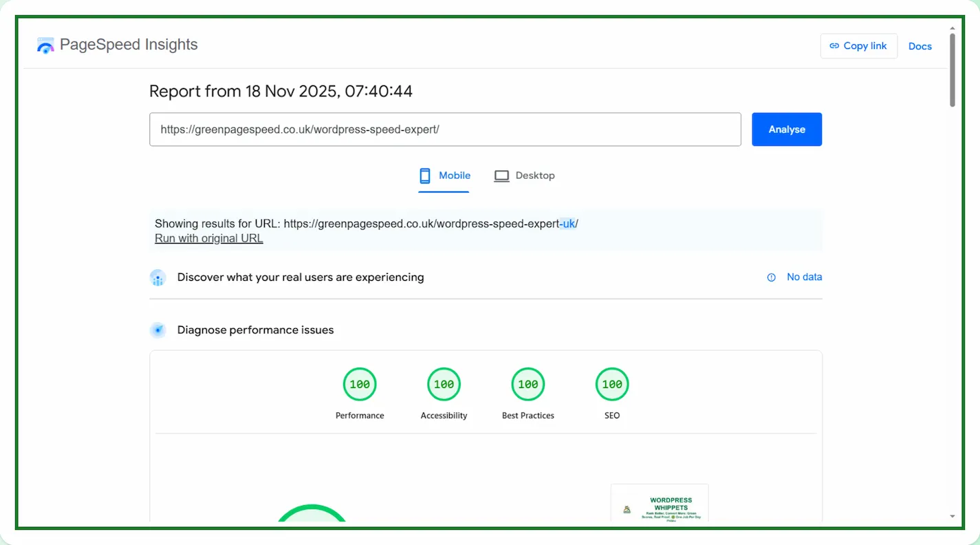Open the Docs link
980x545 pixels.
pos(919,46)
